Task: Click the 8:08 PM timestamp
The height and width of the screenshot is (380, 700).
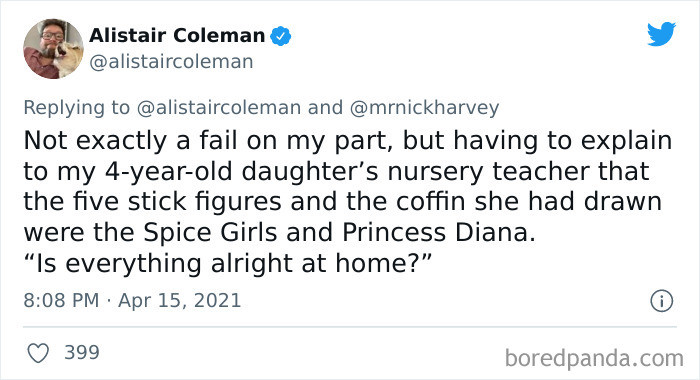Action: pos(61,300)
